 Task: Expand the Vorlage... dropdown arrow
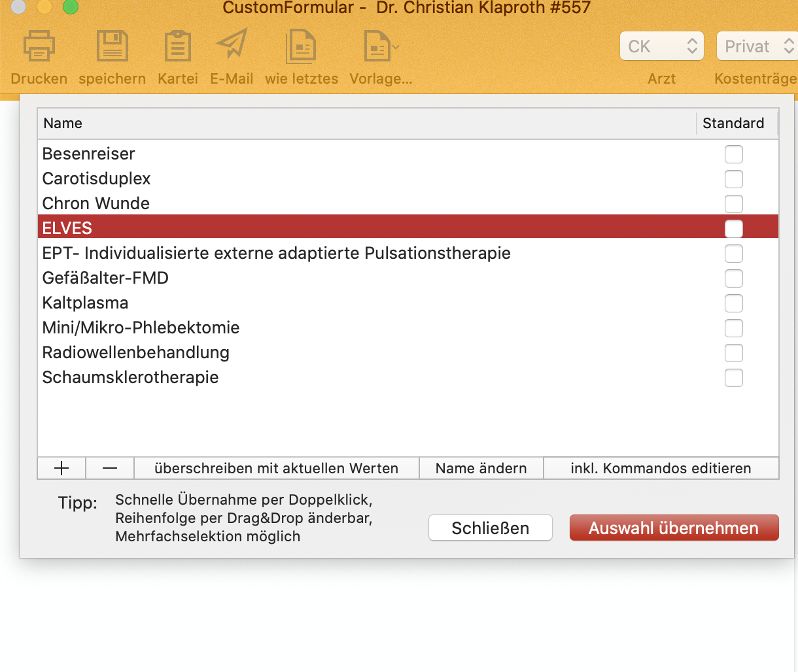click(396, 47)
